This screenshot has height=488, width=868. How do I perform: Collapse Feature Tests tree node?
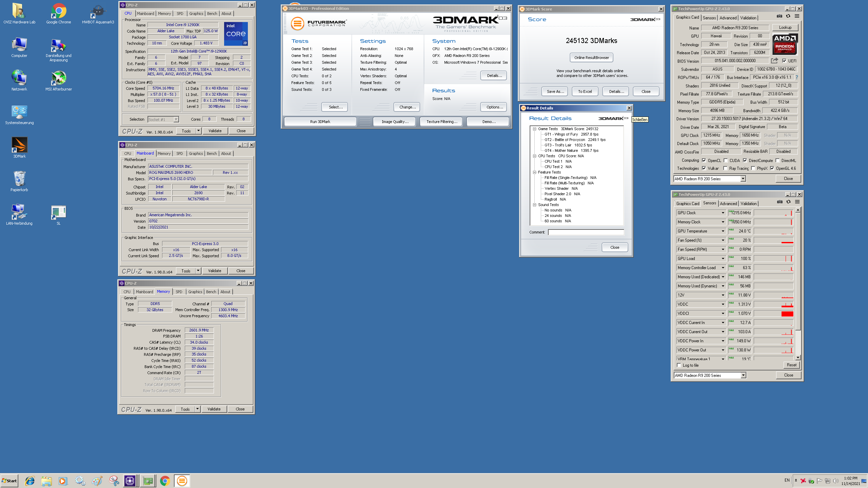(534, 172)
